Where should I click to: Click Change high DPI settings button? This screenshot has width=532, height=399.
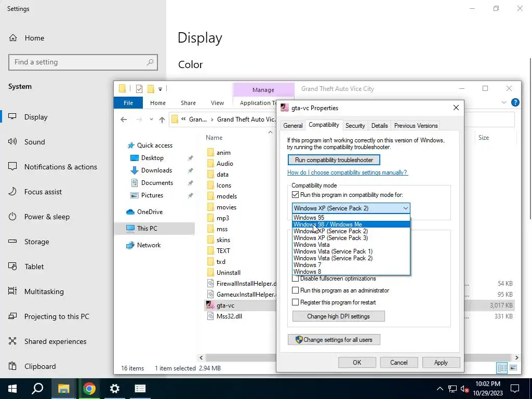tap(338, 316)
